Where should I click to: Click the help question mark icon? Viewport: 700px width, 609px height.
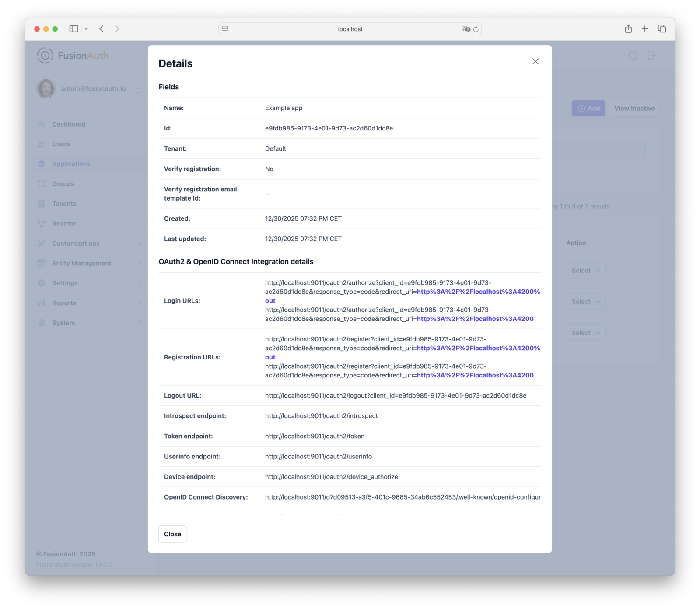coord(633,55)
